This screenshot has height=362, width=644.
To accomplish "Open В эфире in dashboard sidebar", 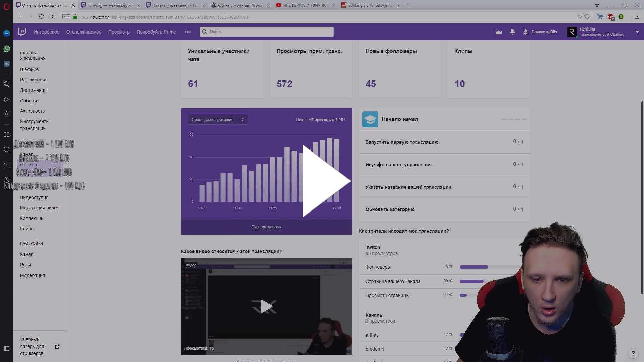I will pyautogui.click(x=29, y=69).
